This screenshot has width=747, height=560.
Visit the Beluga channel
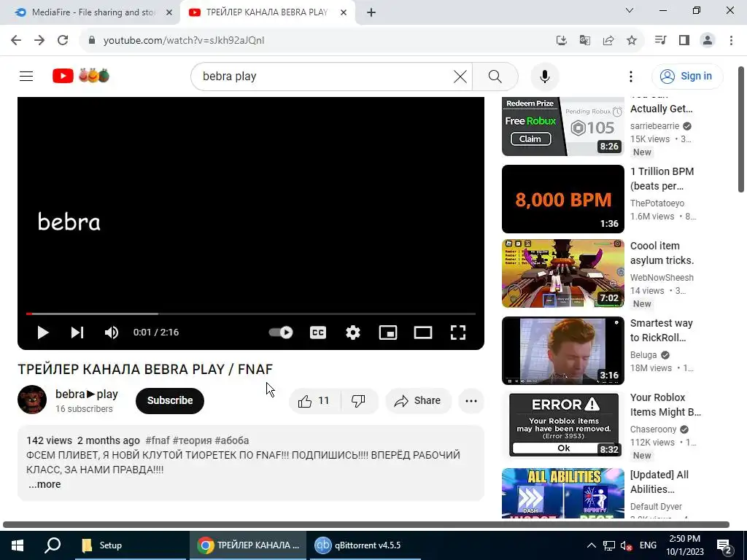click(x=643, y=355)
